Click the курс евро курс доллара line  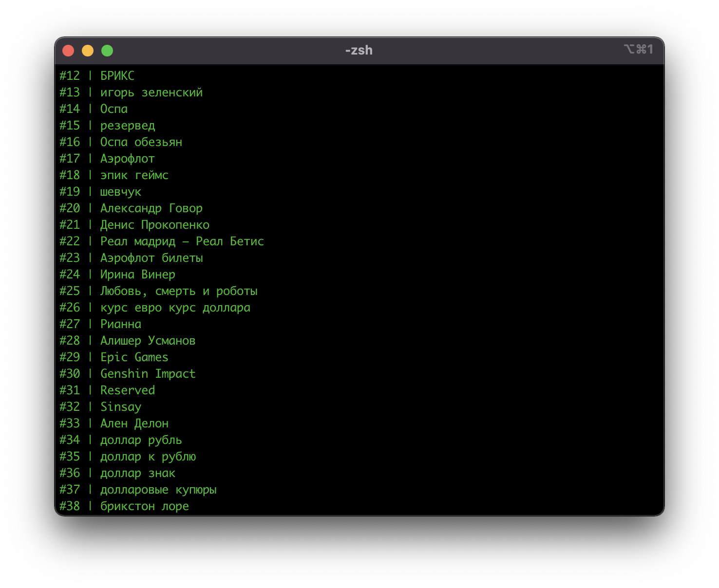pyautogui.click(x=175, y=308)
